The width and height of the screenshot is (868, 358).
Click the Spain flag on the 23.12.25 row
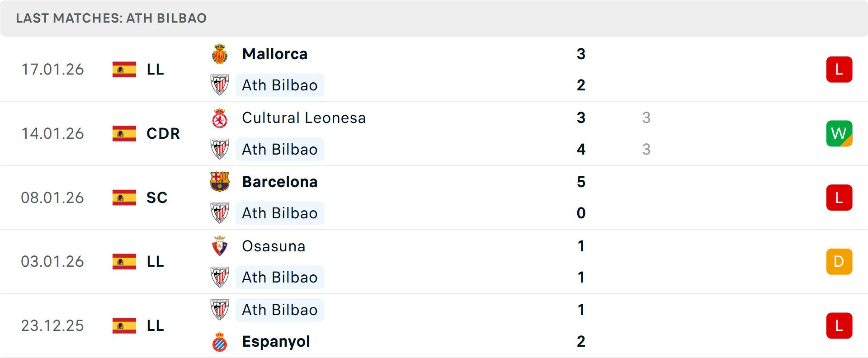tap(124, 325)
